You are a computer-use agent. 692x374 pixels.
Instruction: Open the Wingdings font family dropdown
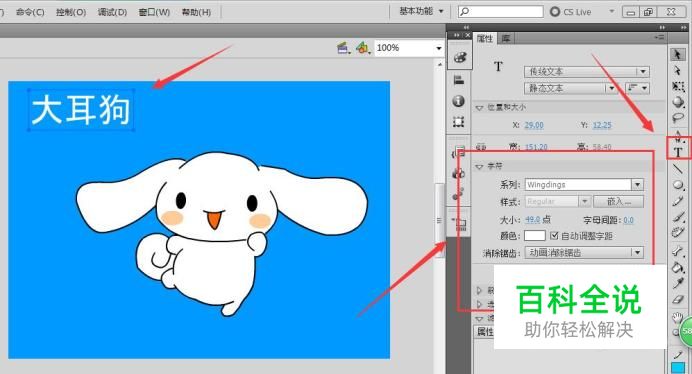pyautogui.click(x=638, y=185)
